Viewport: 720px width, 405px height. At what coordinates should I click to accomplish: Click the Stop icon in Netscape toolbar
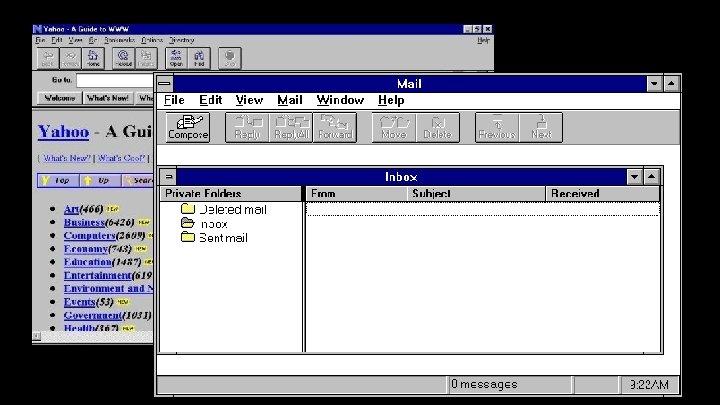click(x=230, y=58)
